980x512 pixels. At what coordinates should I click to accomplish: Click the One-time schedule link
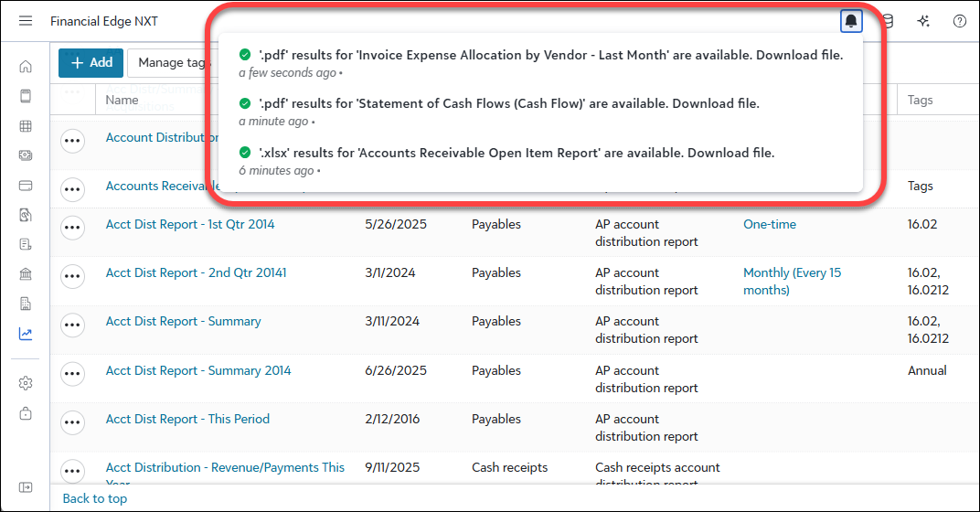770,224
